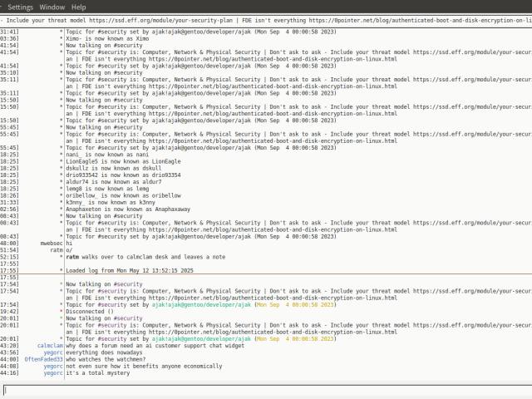Click the ratm nickname beside 'o/'
This screenshot has width=532, height=399.
pos(57,249)
